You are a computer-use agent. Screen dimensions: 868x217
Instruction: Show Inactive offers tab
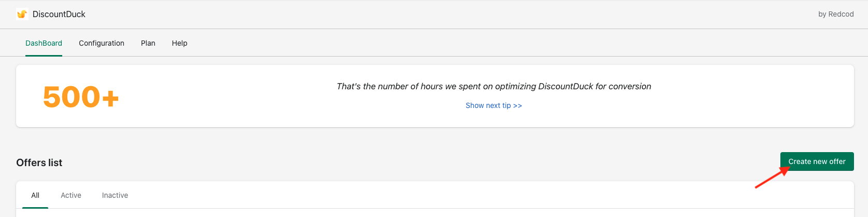pyautogui.click(x=115, y=195)
